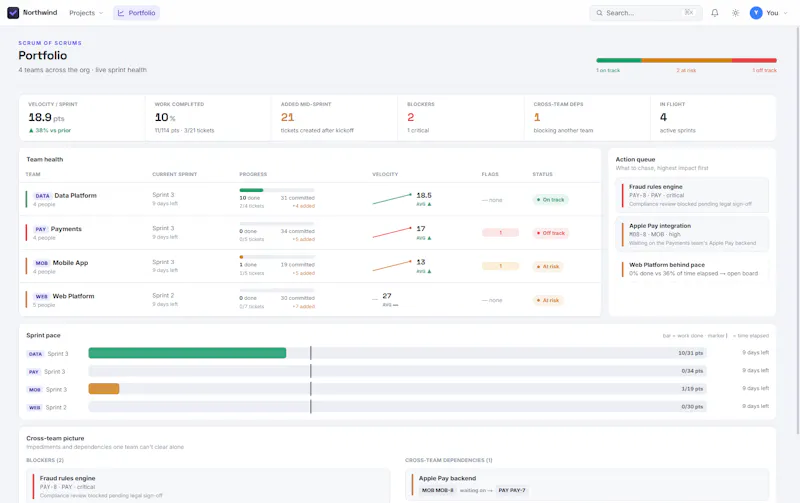Viewport: 800px width, 503px height.
Task: Click the time-elapsed marker on the PAY pace bar
Action: (x=311, y=371)
